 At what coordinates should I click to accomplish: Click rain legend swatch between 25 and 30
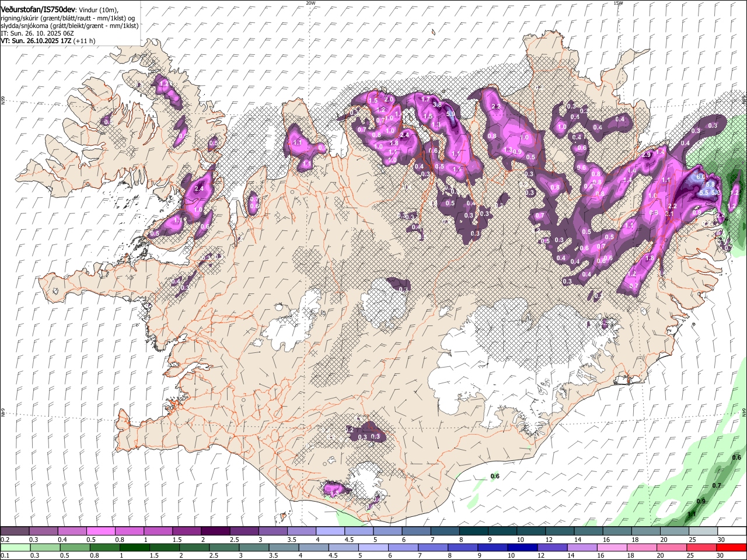click(x=702, y=547)
